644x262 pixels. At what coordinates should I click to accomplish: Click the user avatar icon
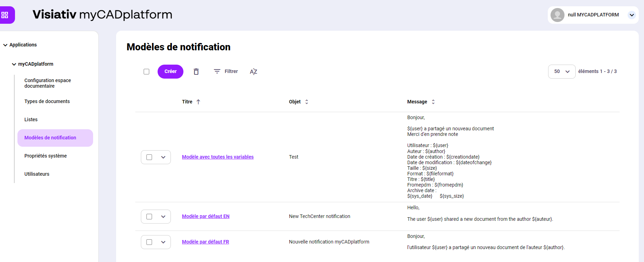(x=557, y=15)
